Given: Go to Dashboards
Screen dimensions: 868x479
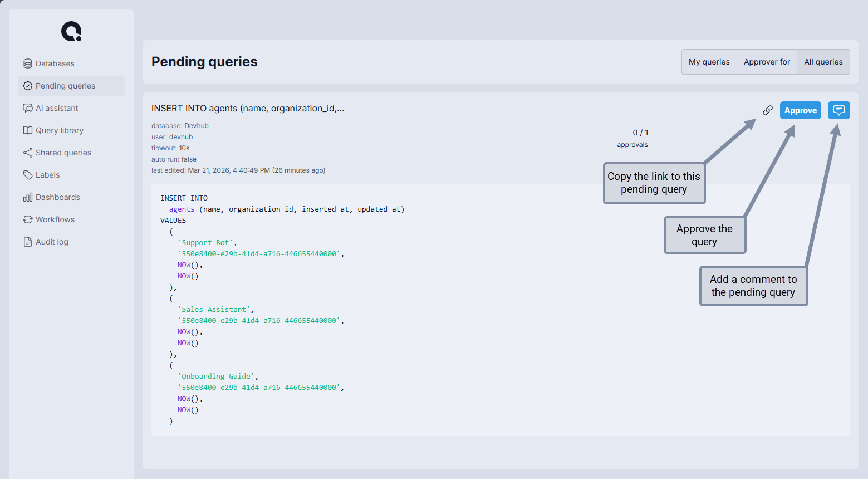Looking at the screenshot, I should [x=71, y=197].
